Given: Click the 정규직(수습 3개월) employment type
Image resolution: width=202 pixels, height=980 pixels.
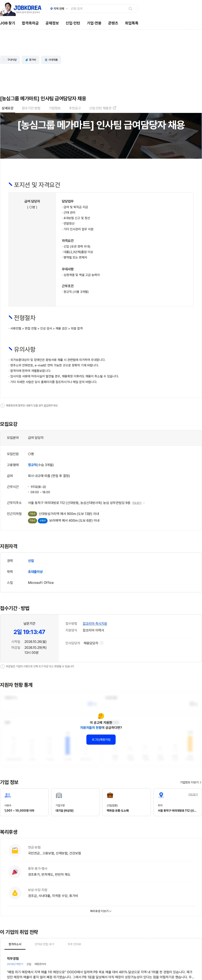Looking at the screenshot, I should [41, 465].
